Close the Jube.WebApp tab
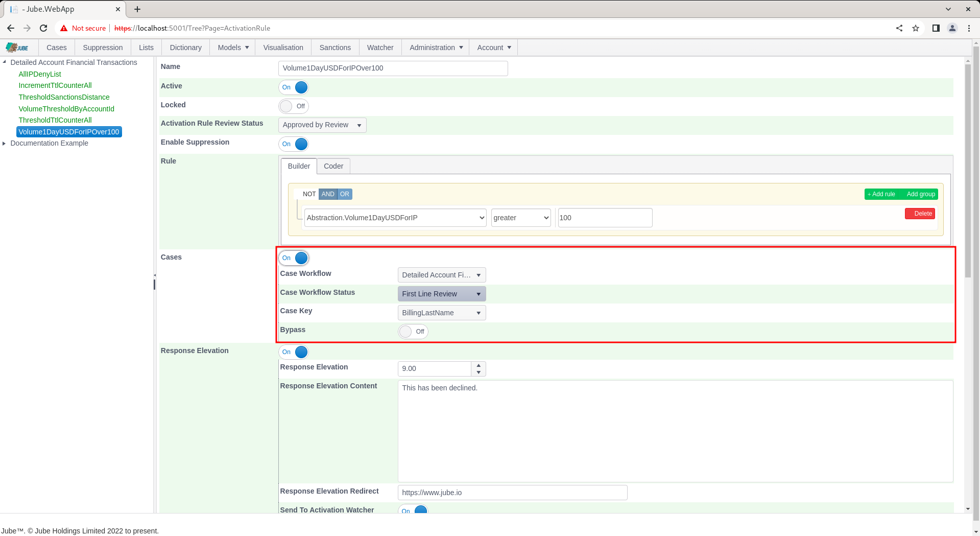 pyautogui.click(x=118, y=9)
